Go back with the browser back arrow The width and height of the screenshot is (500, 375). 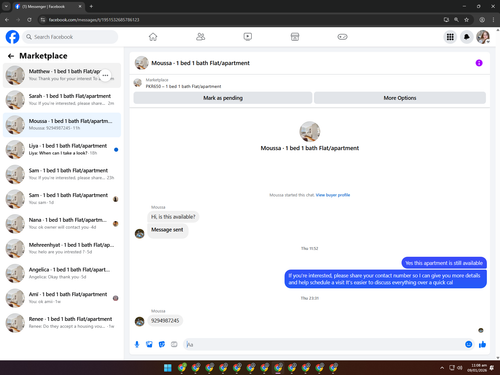click(7, 20)
